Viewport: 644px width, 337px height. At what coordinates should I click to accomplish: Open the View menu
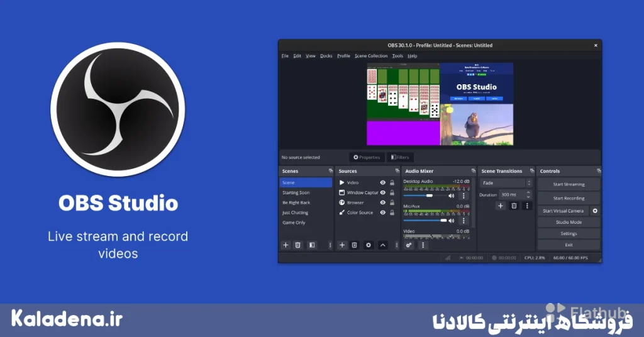pos(311,56)
